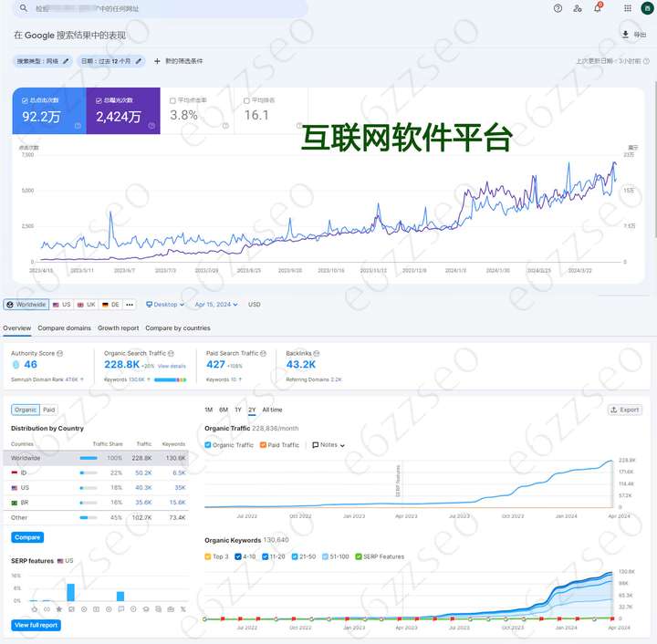Click the info icon beside Backlinks

coord(317,353)
